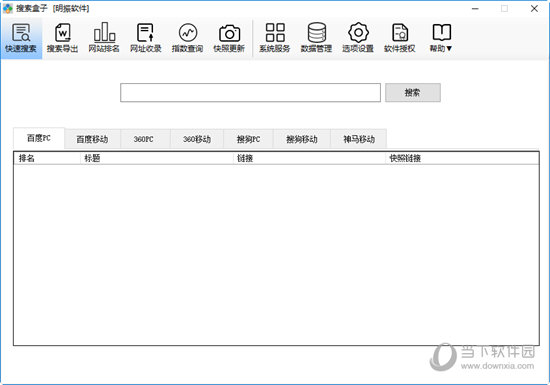Screen dimensions: 550x385
Task: Open the 数据管理 data management tool
Action: pos(316,38)
